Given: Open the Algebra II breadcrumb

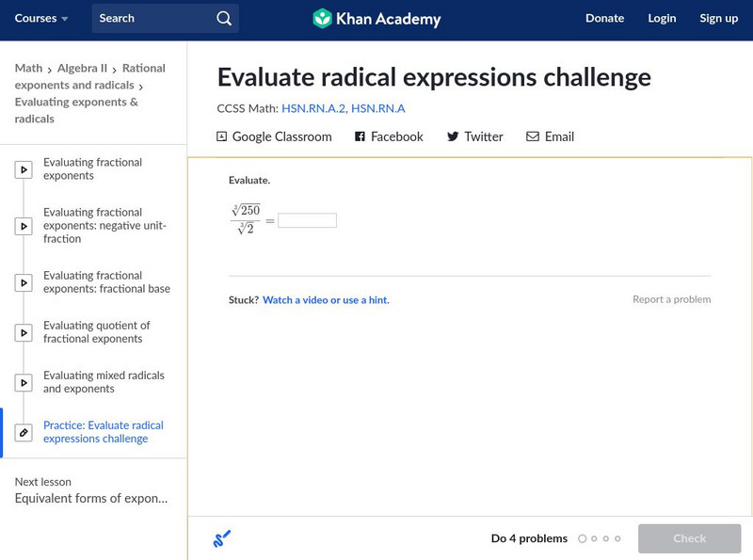Looking at the screenshot, I should pyautogui.click(x=83, y=68).
